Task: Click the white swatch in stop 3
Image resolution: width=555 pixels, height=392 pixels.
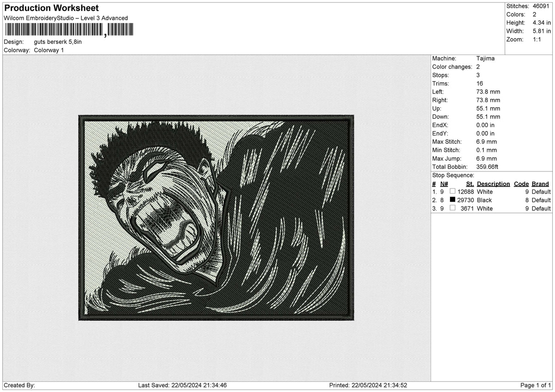Action: point(453,208)
